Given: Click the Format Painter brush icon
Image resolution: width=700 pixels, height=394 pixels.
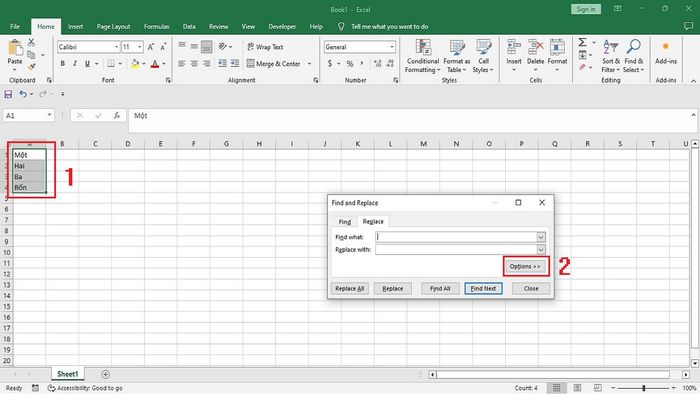Looking at the screenshot, I should [31, 67].
